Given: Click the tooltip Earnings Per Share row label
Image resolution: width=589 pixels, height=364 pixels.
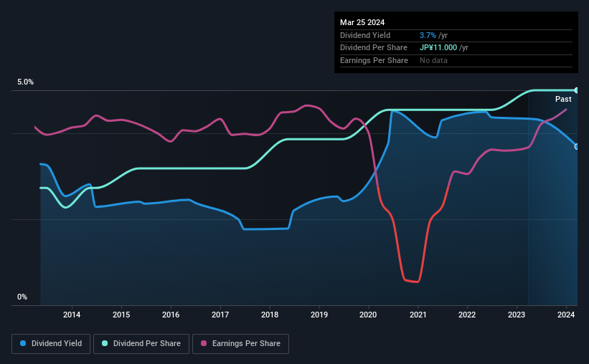Looking at the screenshot, I should coord(374,60).
